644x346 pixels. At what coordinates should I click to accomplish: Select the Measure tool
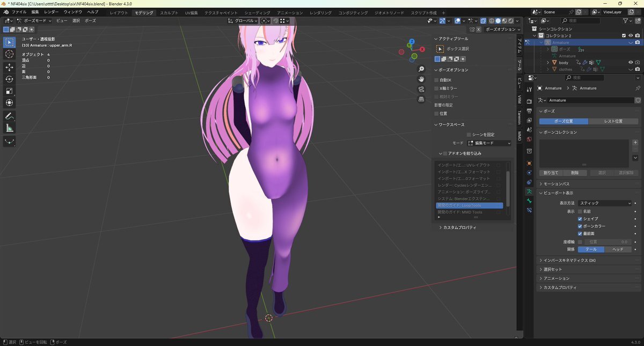click(x=9, y=128)
